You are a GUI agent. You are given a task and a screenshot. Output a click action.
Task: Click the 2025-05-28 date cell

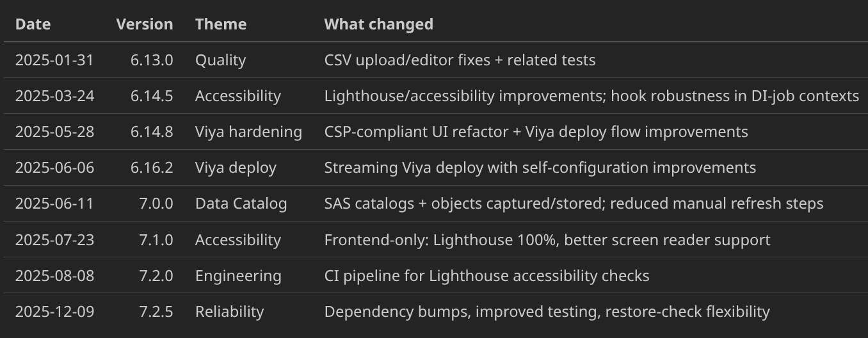[54, 132]
